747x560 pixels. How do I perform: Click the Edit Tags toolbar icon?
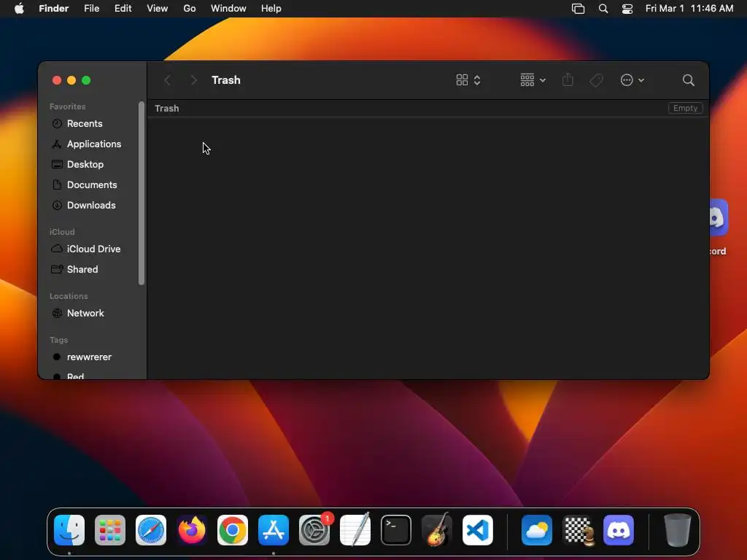point(596,80)
